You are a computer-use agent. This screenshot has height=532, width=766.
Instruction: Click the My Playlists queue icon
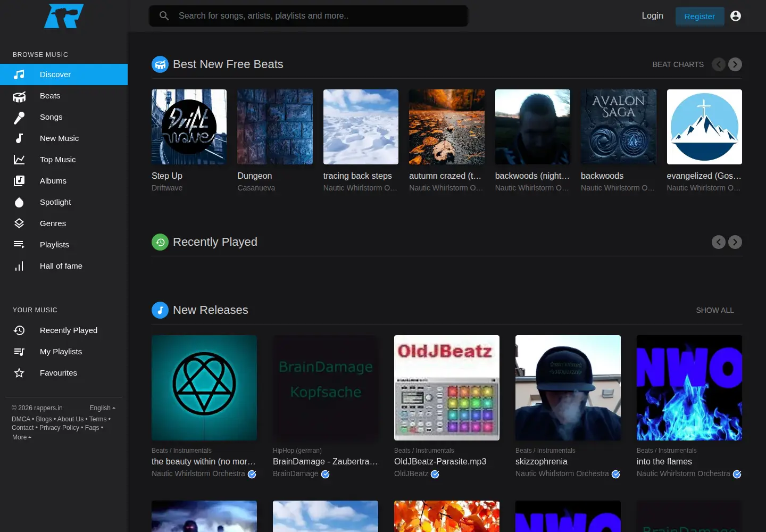pos(19,352)
